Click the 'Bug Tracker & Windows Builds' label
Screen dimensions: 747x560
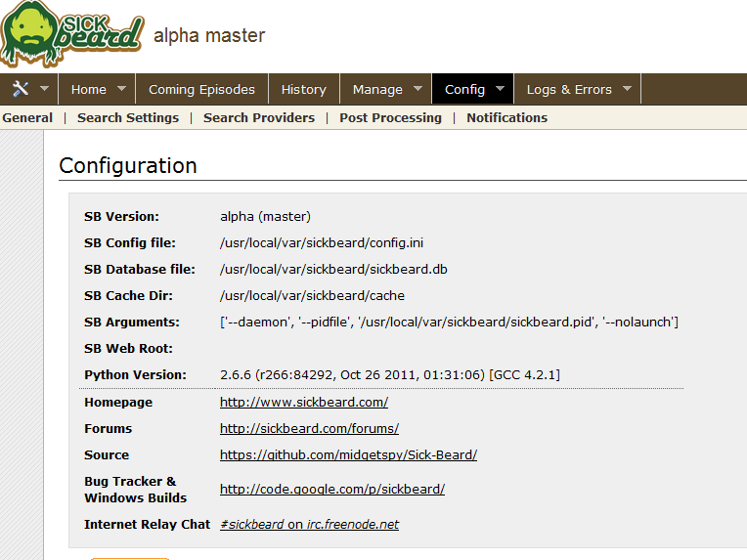point(135,490)
